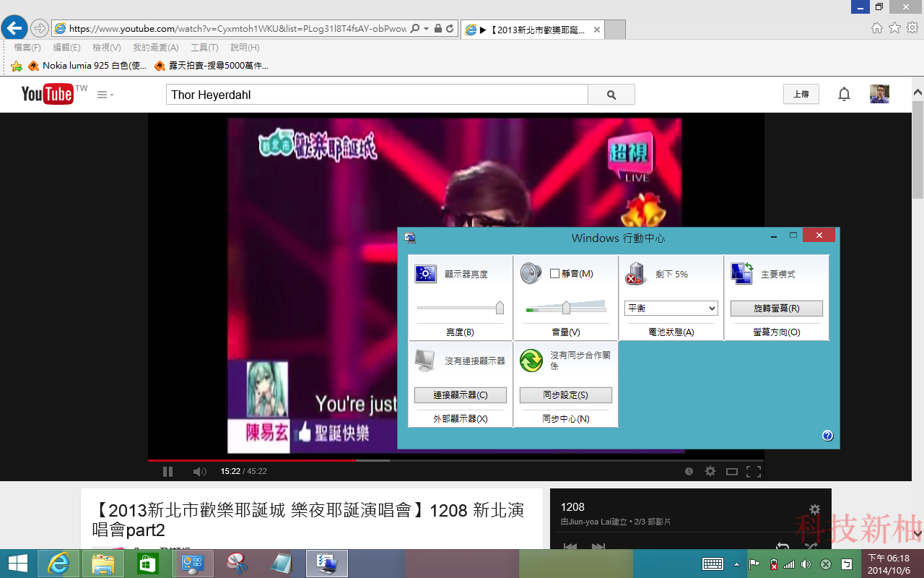924x578 pixels.
Task: Switch player to theater mode
Action: click(x=732, y=472)
